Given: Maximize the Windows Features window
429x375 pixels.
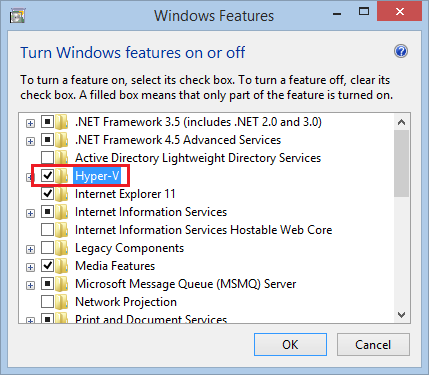Looking at the screenshot, I should [364, 12].
